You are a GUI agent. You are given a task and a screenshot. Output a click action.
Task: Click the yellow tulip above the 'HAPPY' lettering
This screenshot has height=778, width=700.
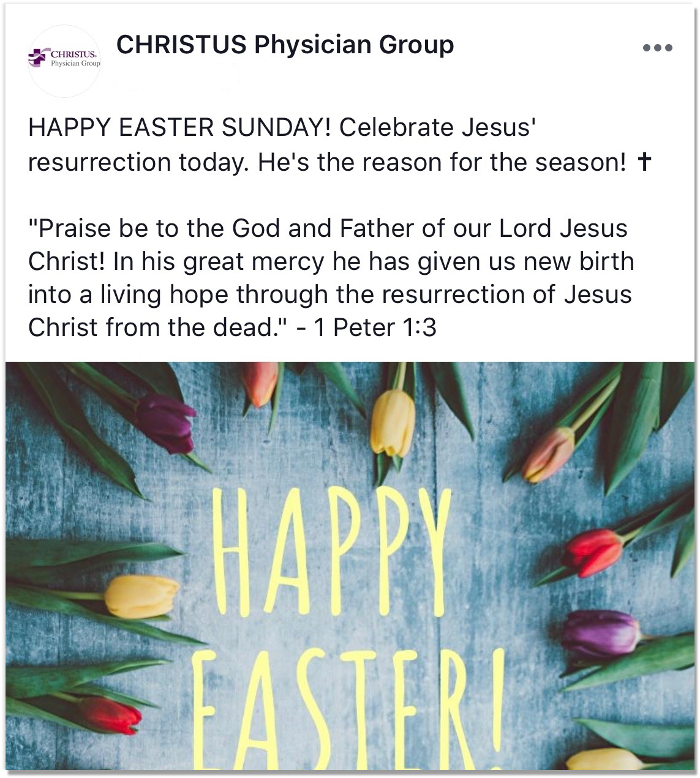click(393, 421)
